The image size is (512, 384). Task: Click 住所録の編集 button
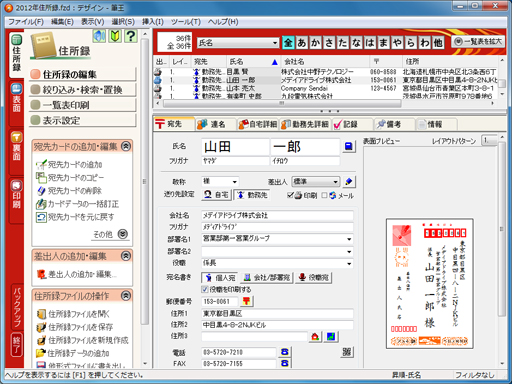(x=83, y=74)
